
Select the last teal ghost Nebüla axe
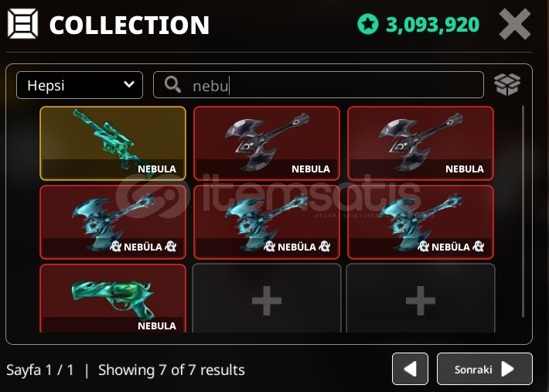coord(421,222)
